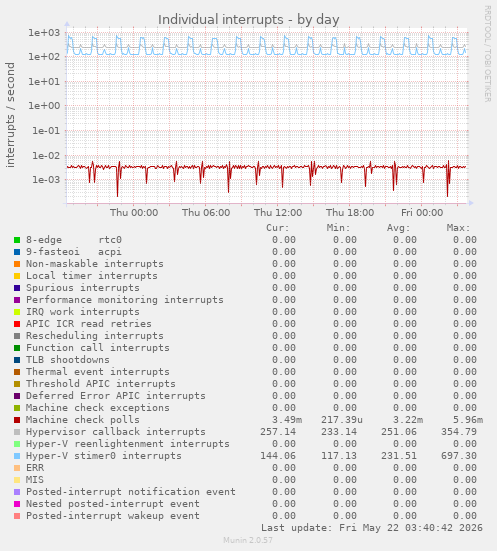This screenshot has height=551, width=497.
Task: Click the magenta Nested posted-interrupt event swatch
Action: tap(17, 504)
